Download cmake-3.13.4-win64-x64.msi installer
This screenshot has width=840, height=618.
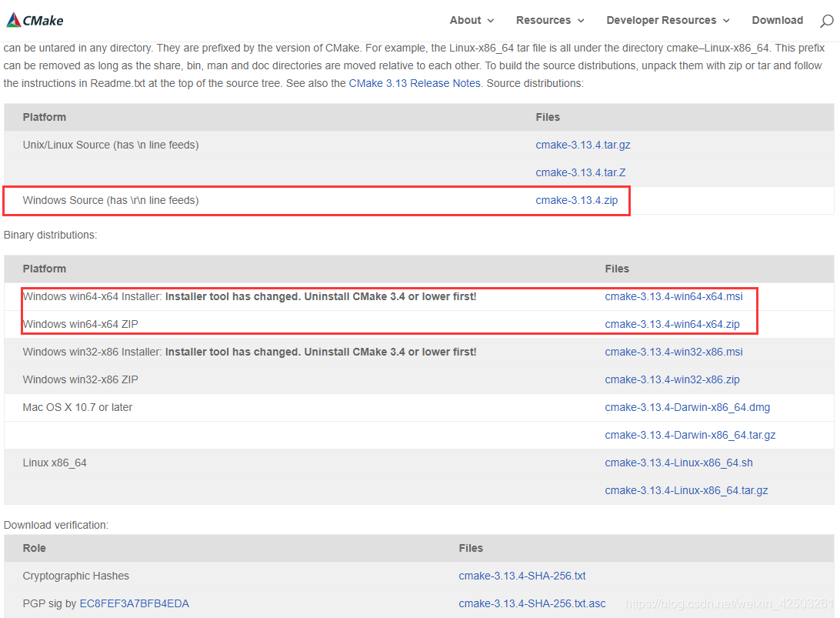point(673,296)
